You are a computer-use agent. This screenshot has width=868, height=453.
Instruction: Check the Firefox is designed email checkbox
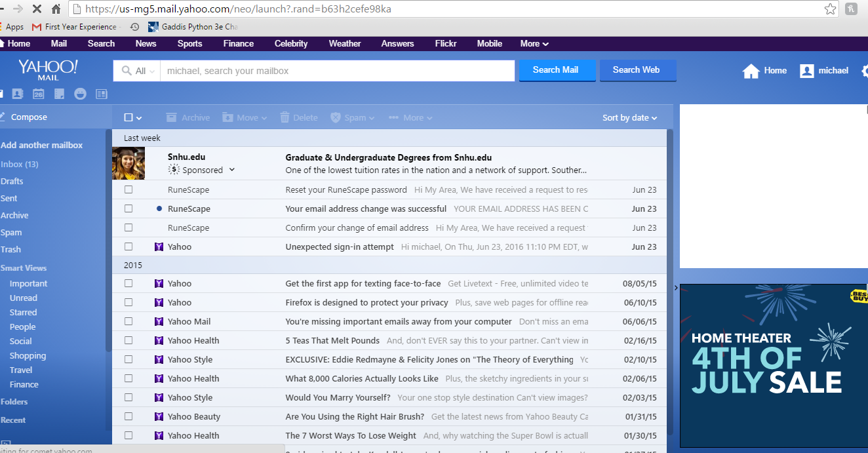pyautogui.click(x=128, y=302)
